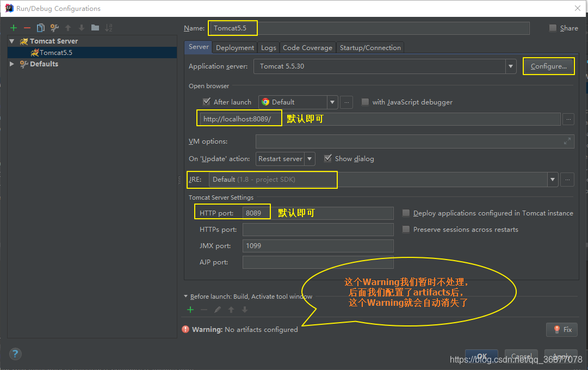Enable Preserve sessions across restarts
Image resolution: width=588 pixels, height=370 pixels.
pyautogui.click(x=406, y=229)
